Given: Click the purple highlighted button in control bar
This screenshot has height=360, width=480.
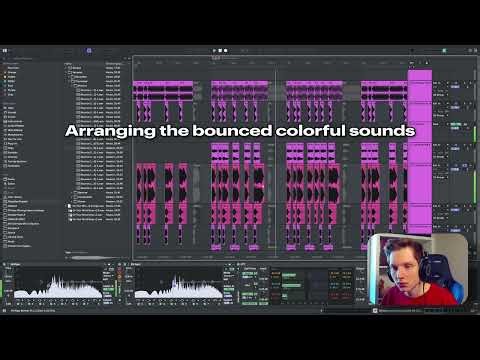Looking at the screenshot, I should point(89,51).
